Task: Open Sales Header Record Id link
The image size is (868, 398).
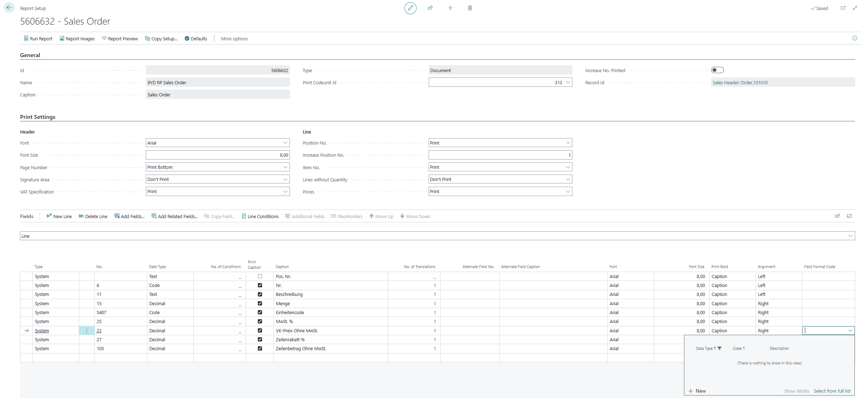Action: [740, 82]
